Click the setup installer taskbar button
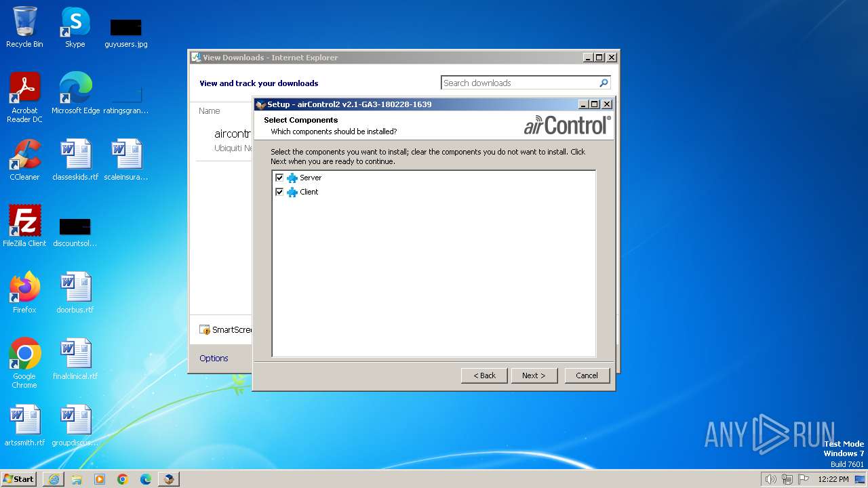868x488 pixels. tap(169, 479)
